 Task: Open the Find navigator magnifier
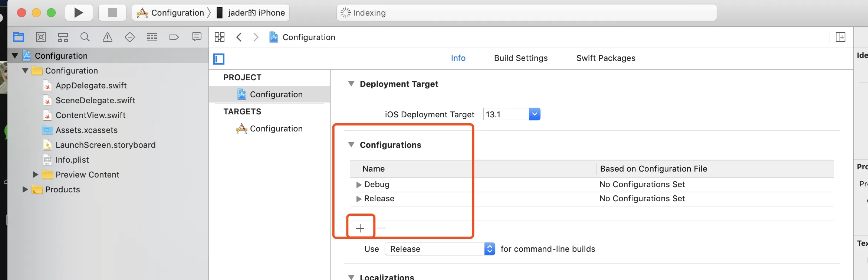(85, 37)
